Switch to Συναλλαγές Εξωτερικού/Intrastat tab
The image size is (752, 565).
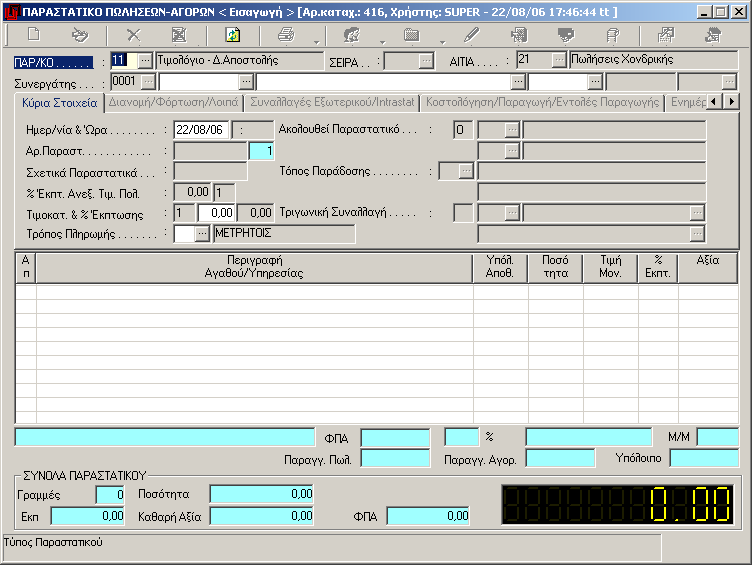coord(332,103)
